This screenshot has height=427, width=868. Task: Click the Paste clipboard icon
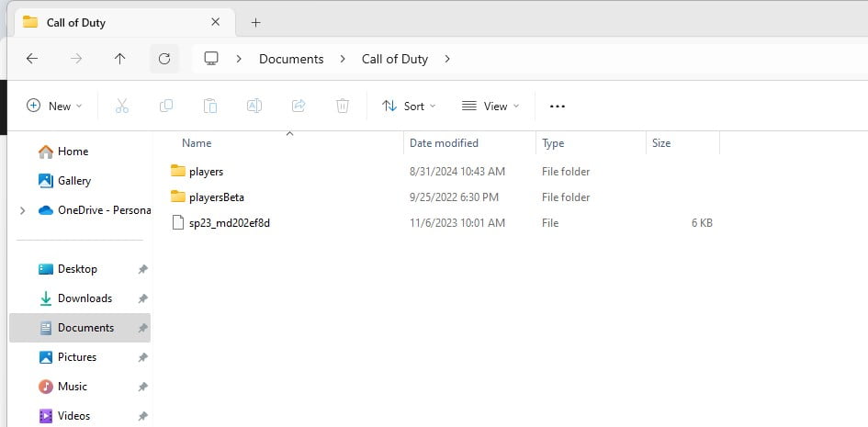[x=209, y=106]
